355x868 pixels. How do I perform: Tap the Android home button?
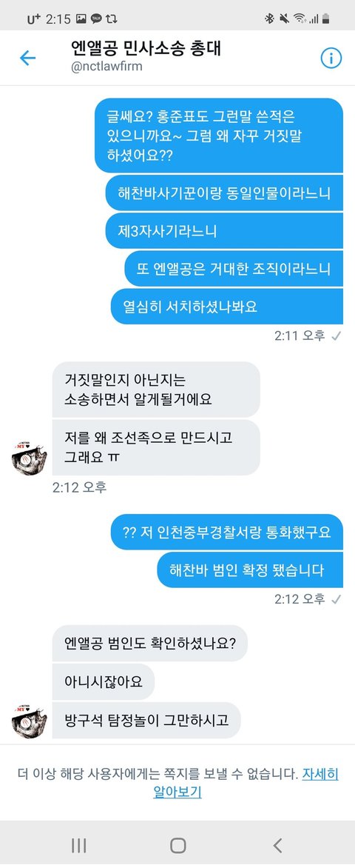178,845
